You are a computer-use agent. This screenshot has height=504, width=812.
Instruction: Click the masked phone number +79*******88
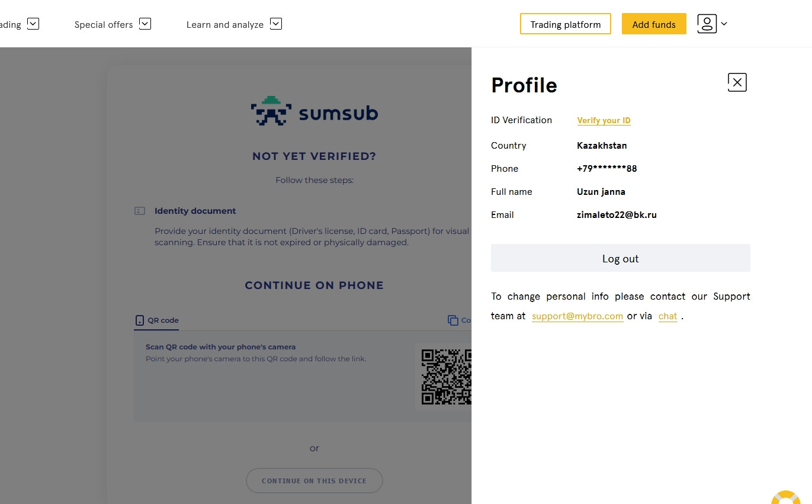(606, 168)
